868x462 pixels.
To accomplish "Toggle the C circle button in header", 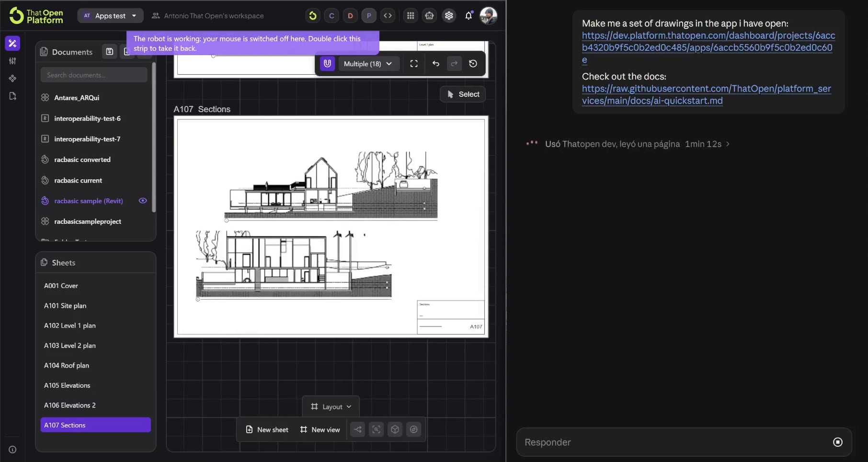I will [x=331, y=16].
